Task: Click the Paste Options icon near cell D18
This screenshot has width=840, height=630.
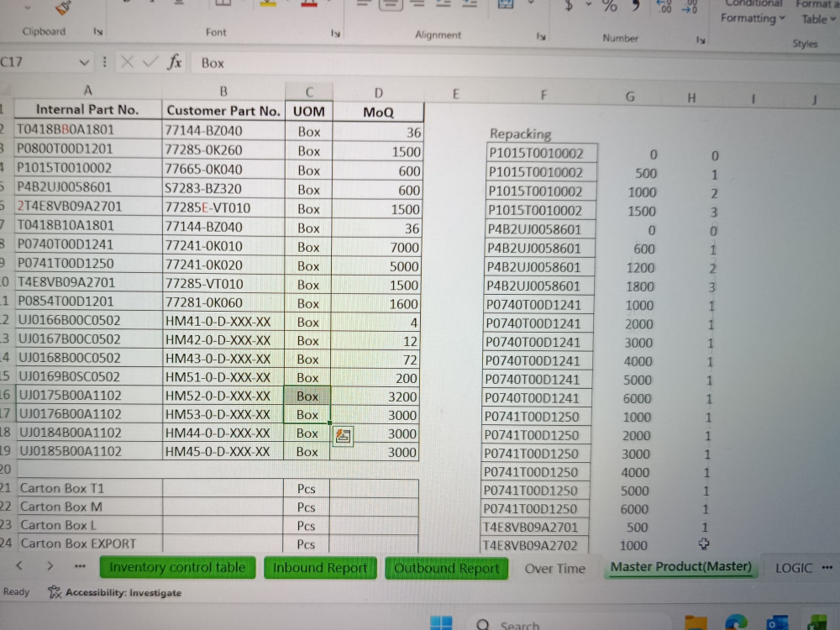Action: (344, 436)
